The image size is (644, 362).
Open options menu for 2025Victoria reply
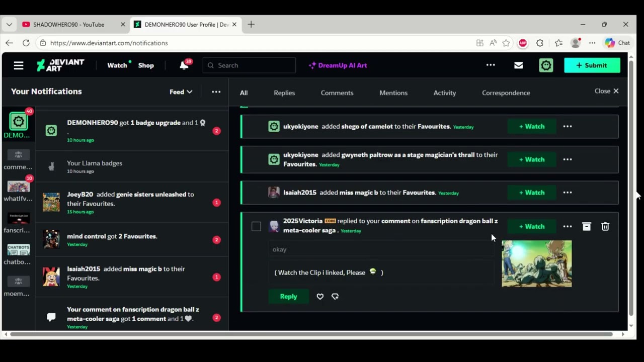coord(568,227)
